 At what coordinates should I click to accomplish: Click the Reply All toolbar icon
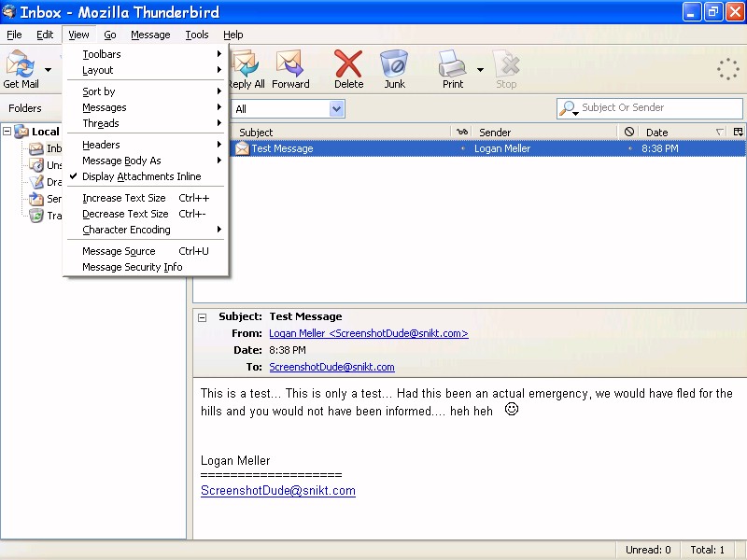point(245,64)
